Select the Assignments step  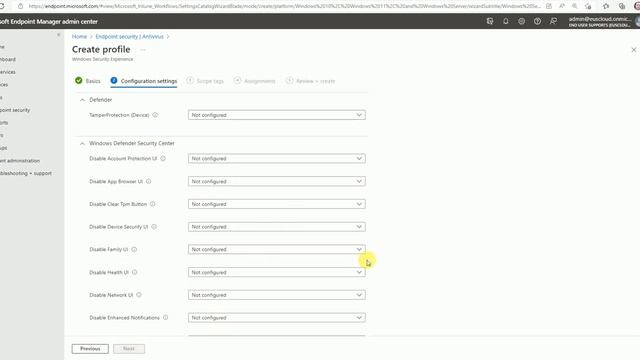click(x=255, y=81)
